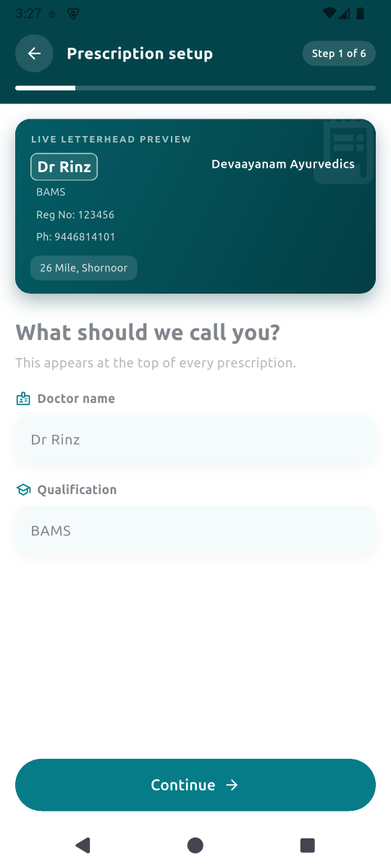Tap the battery status icon
Image resolution: width=391 pixels, height=868 pixels.
(x=361, y=14)
